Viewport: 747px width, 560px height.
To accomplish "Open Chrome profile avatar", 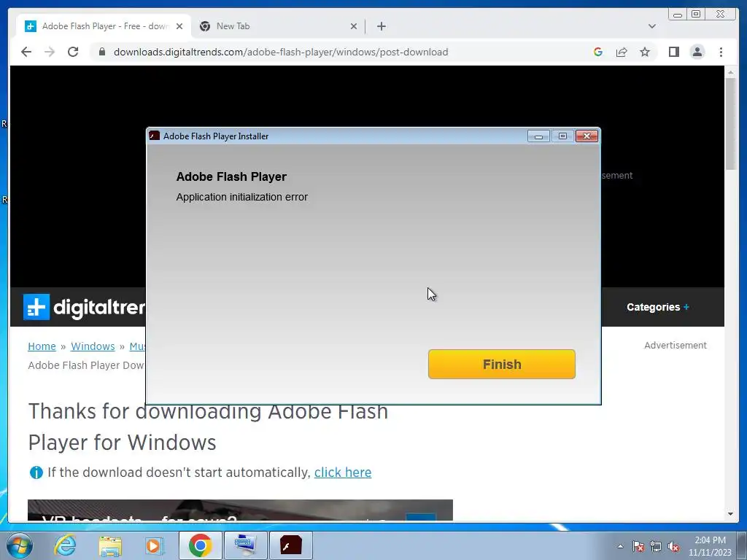I will [697, 52].
